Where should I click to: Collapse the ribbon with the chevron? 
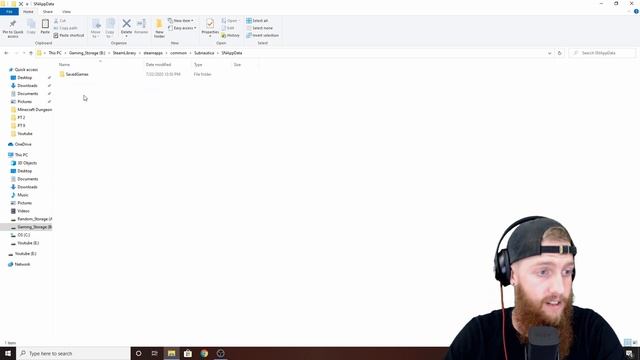[629, 11]
